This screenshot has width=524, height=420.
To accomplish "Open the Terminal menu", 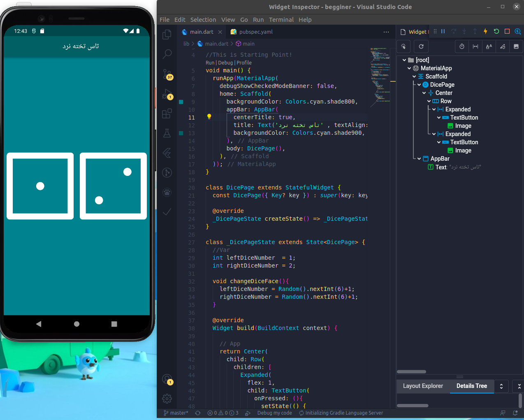I will 281,20.
